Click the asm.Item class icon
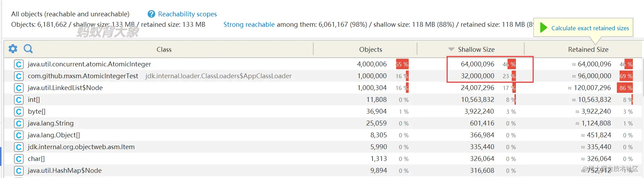 19,147
